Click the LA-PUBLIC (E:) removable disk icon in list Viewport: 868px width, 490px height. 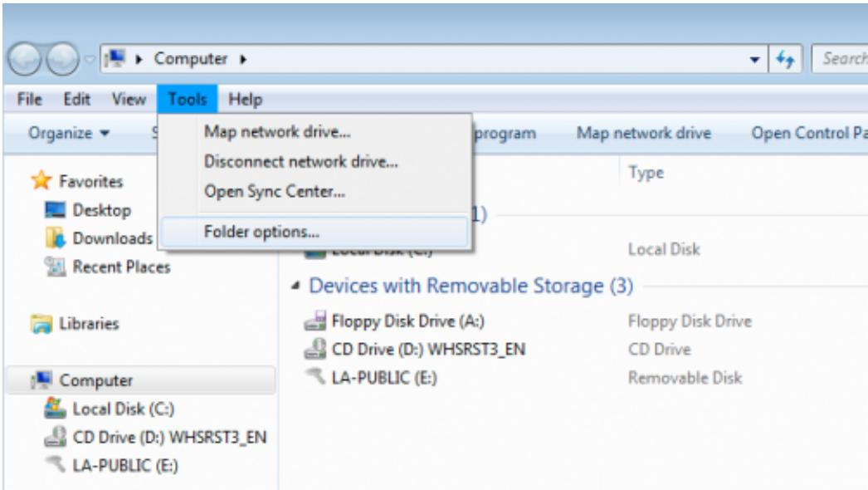tap(315, 376)
